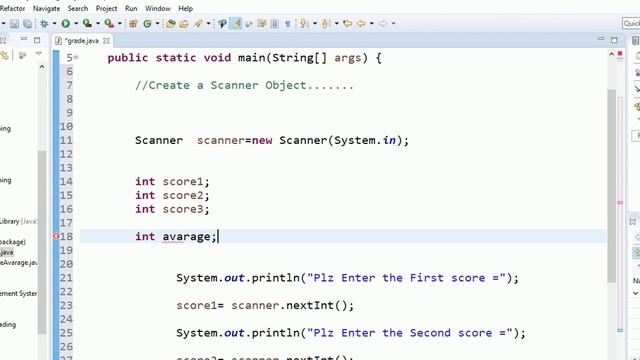Click Last Edit Location icon
This screenshot has width=640, height=360.
[x=347, y=24]
